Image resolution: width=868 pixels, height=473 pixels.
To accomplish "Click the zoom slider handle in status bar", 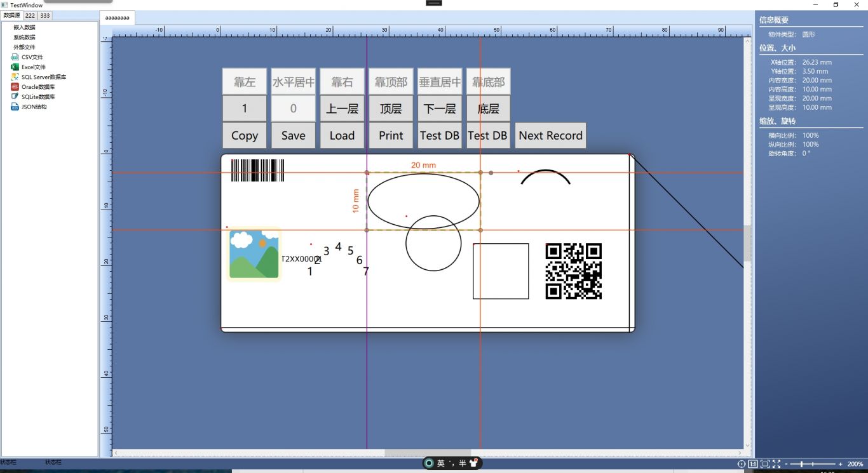I will click(800, 464).
